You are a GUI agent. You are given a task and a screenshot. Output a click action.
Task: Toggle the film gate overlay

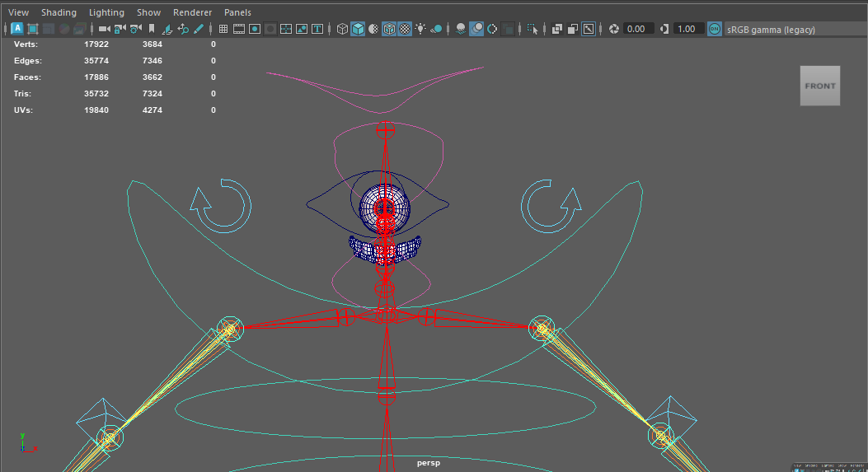pos(239,29)
